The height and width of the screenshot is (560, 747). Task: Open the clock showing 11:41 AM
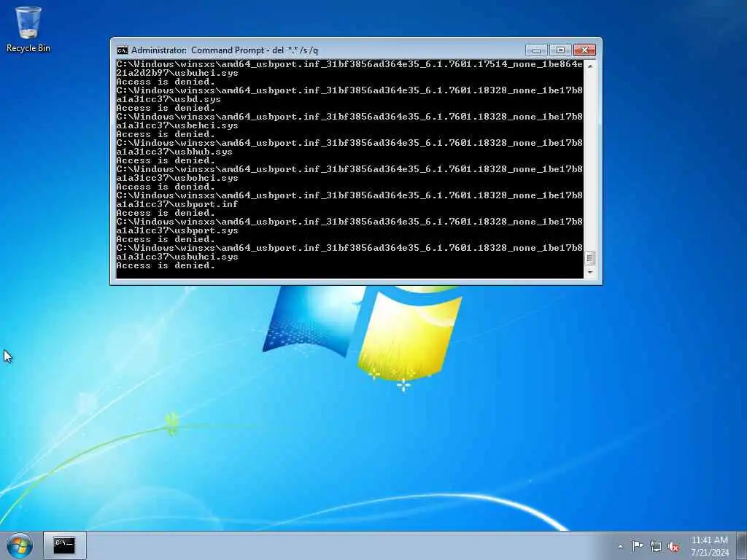coord(710,540)
